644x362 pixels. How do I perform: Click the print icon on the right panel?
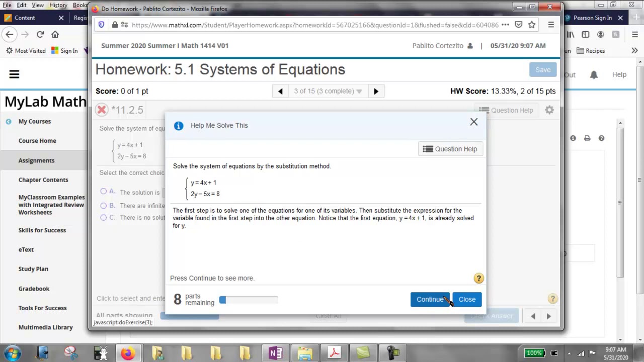587,138
